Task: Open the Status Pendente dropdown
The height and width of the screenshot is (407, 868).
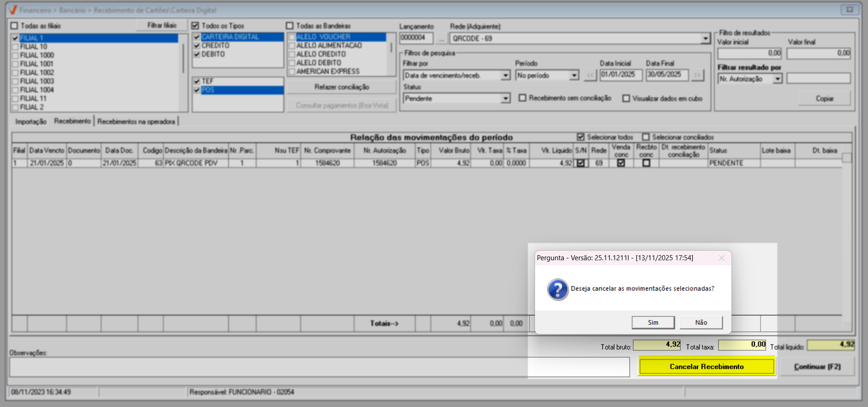Action: coord(505,98)
